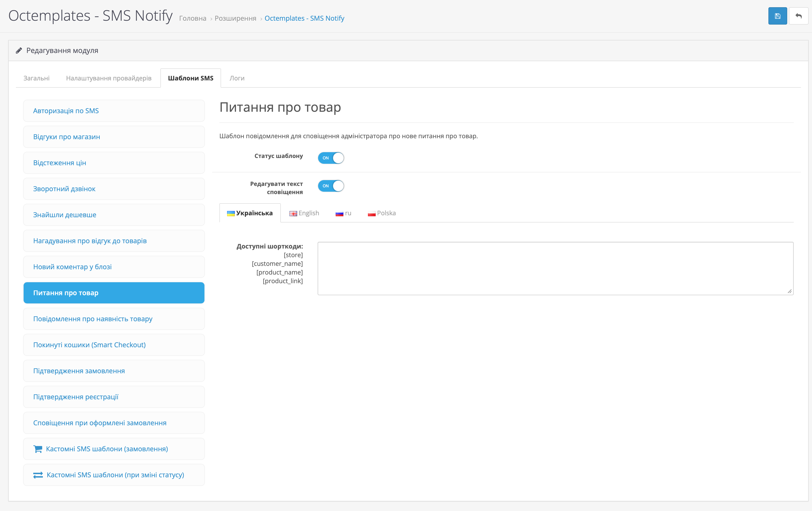Click the Russian flag icon next to ru
Screen dimensions: 812x511
339,214
